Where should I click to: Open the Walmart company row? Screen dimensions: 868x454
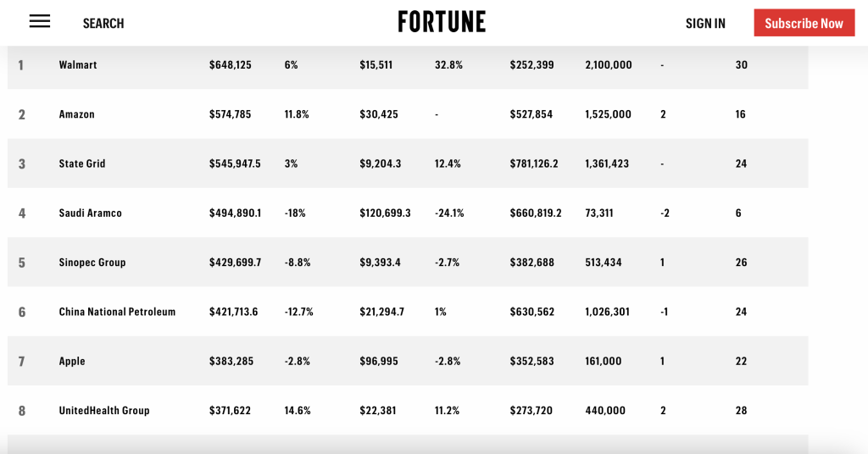(x=78, y=65)
